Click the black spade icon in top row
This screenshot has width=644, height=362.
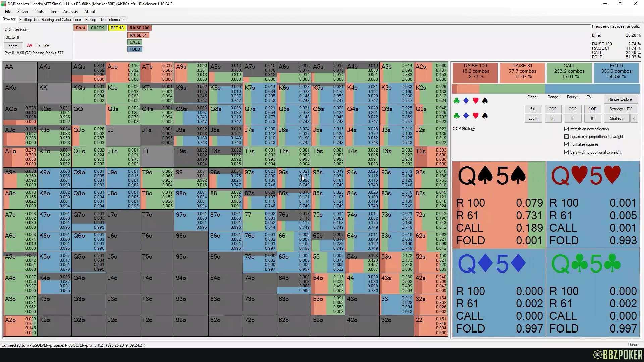(x=485, y=101)
